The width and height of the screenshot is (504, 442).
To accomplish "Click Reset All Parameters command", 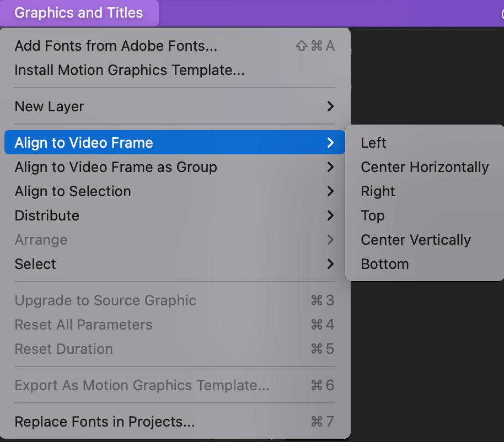I will 84,325.
